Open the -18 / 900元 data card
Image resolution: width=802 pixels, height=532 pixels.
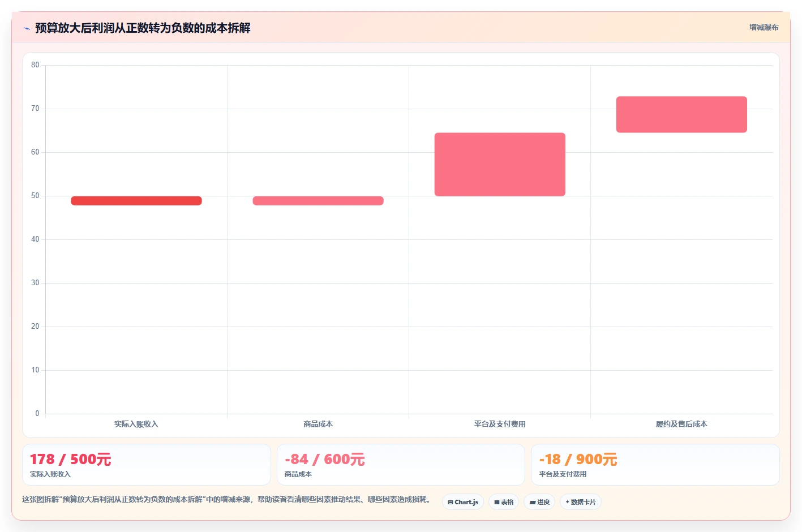pyautogui.click(x=655, y=465)
